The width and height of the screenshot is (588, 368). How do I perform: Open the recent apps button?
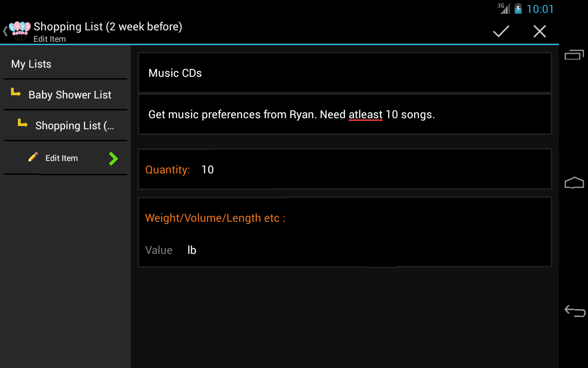(574, 55)
